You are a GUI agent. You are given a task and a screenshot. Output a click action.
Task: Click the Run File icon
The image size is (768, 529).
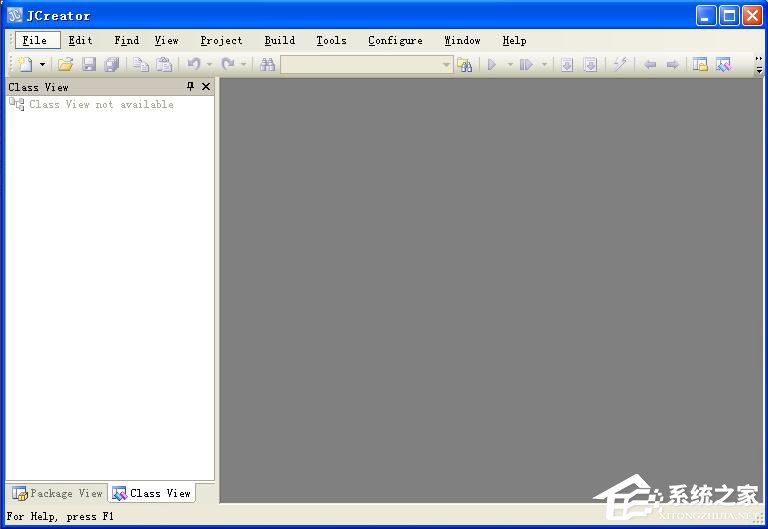coord(526,64)
